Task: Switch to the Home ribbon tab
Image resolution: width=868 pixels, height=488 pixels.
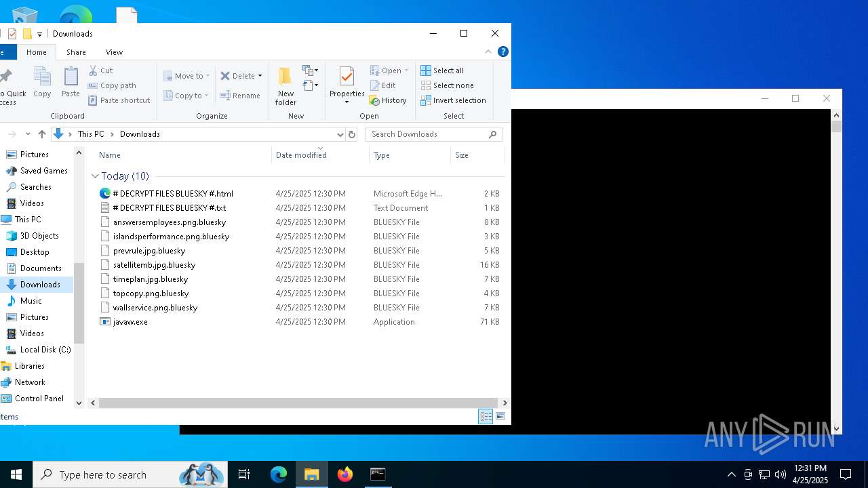Action: click(37, 52)
